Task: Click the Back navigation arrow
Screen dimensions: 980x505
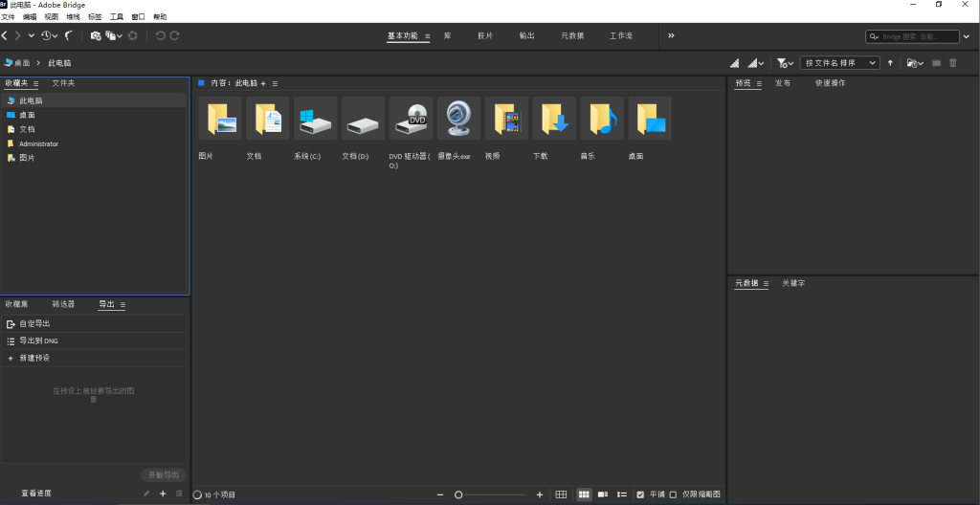Action: pos(6,35)
